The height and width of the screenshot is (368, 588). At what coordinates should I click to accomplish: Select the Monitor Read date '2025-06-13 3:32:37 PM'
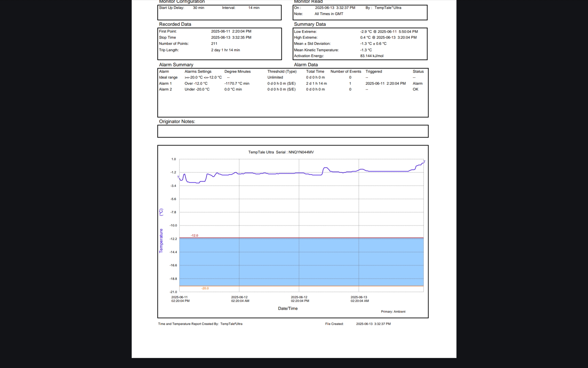click(x=335, y=8)
